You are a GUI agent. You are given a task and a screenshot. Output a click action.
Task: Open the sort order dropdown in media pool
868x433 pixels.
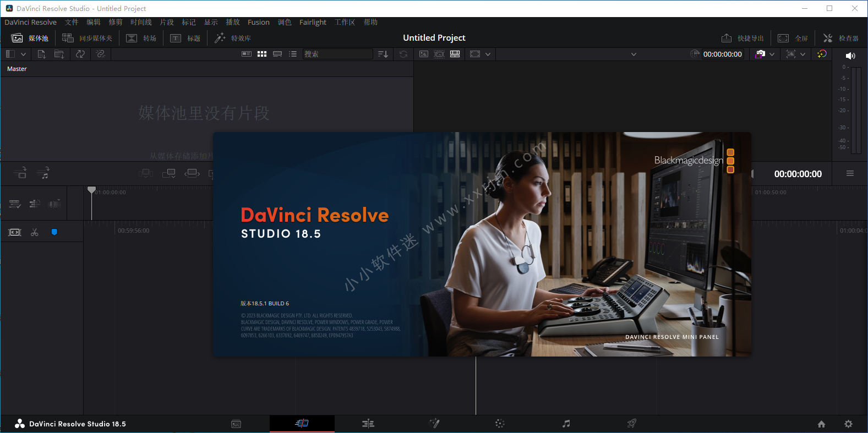pos(383,54)
